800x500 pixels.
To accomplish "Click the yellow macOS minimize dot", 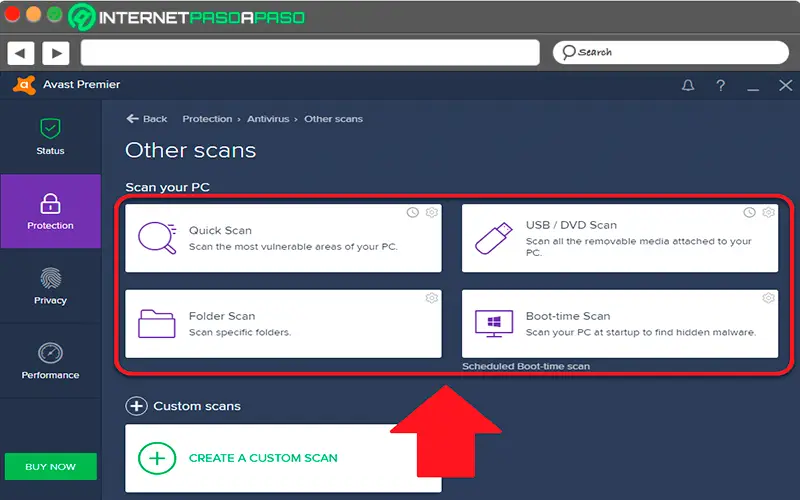I will [33, 14].
